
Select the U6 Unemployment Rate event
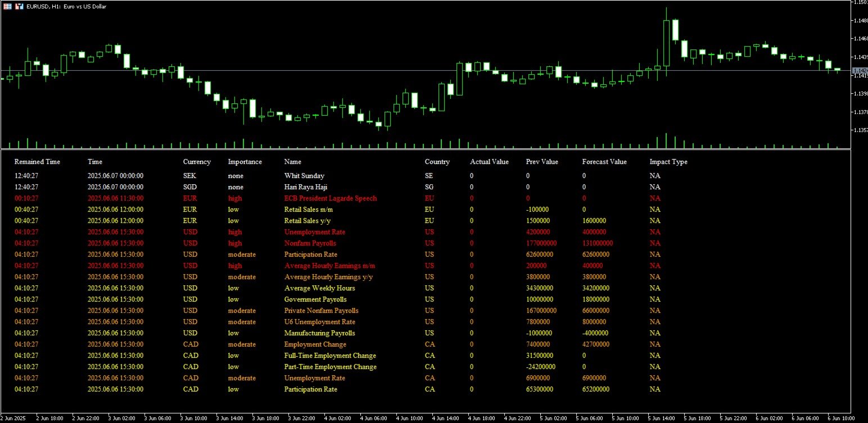320,322
